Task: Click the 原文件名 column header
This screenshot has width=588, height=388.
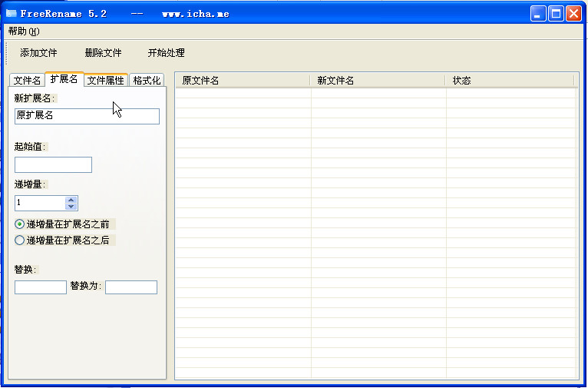Action: click(243, 81)
